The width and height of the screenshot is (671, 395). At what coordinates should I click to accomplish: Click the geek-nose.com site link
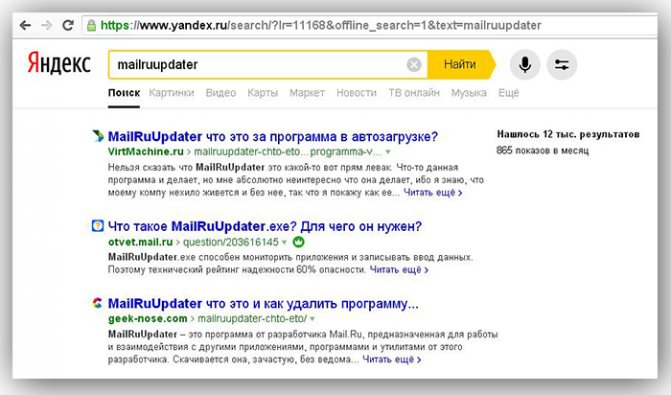point(148,318)
